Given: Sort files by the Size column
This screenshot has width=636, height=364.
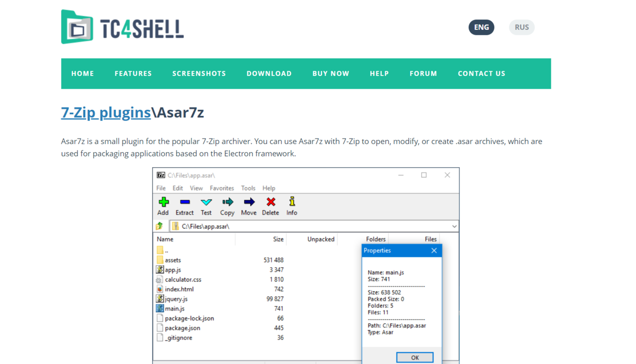Looking at the screenshot, I should [277, 239].
